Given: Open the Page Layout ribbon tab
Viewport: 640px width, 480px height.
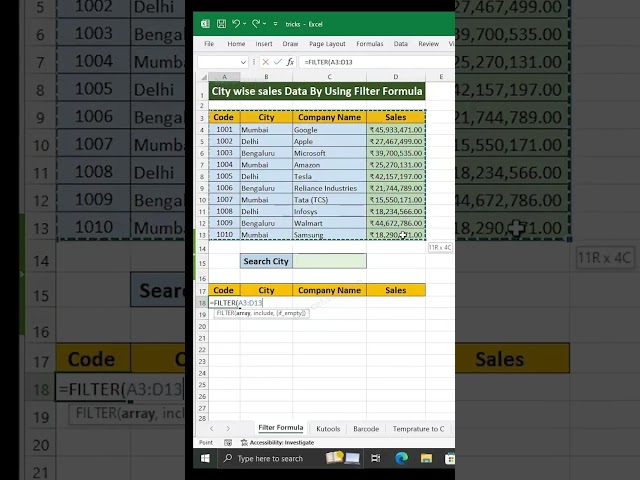Looking at the screenshot, I should pos(327,44).
